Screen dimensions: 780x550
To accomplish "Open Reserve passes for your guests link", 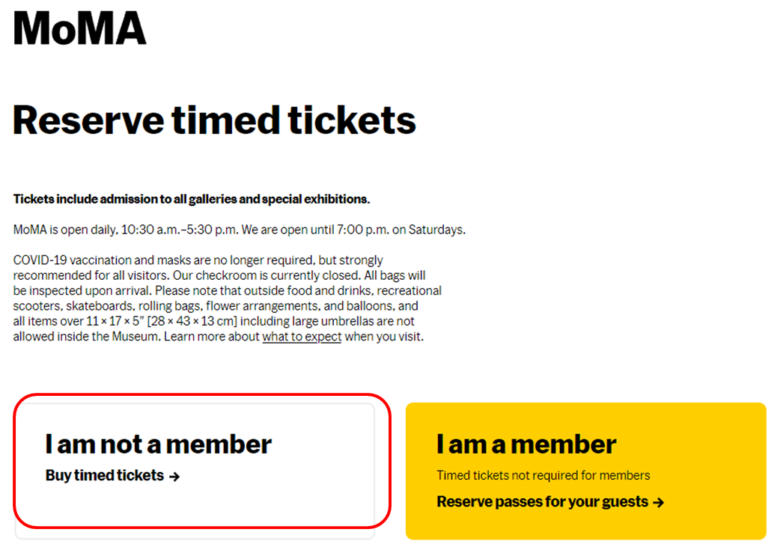I will click(x=544, y=502).
